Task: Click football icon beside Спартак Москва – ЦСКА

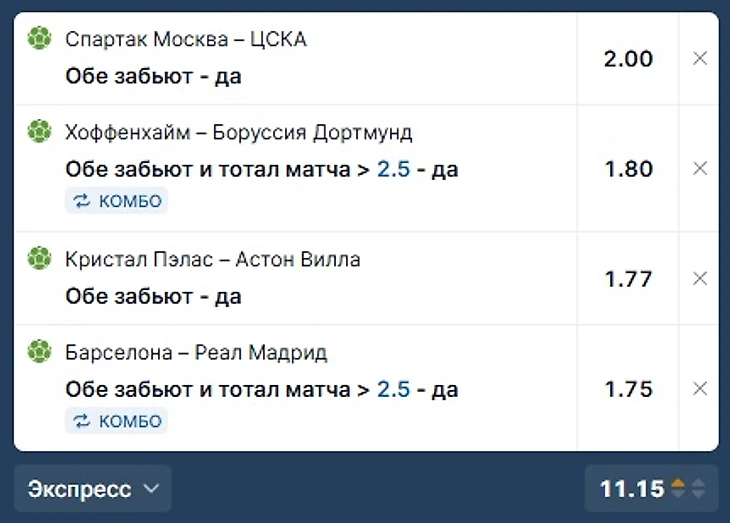Action: [39, 38]
